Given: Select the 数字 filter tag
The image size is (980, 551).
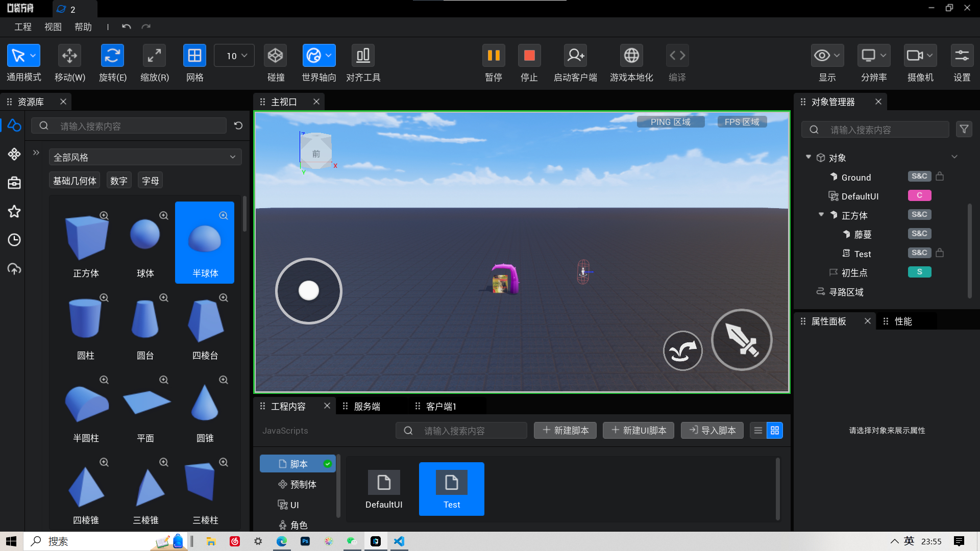Looking at the screenshot, I should point(119,181).
